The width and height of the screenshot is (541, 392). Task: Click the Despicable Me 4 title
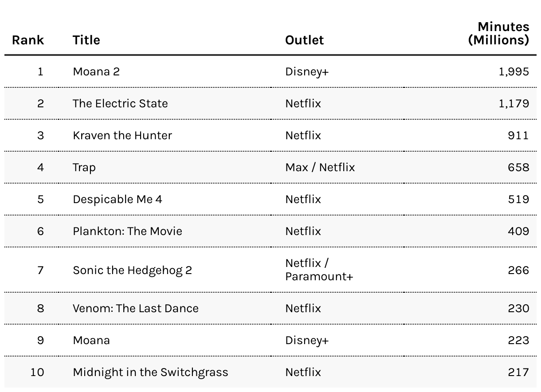coord(118,199)
